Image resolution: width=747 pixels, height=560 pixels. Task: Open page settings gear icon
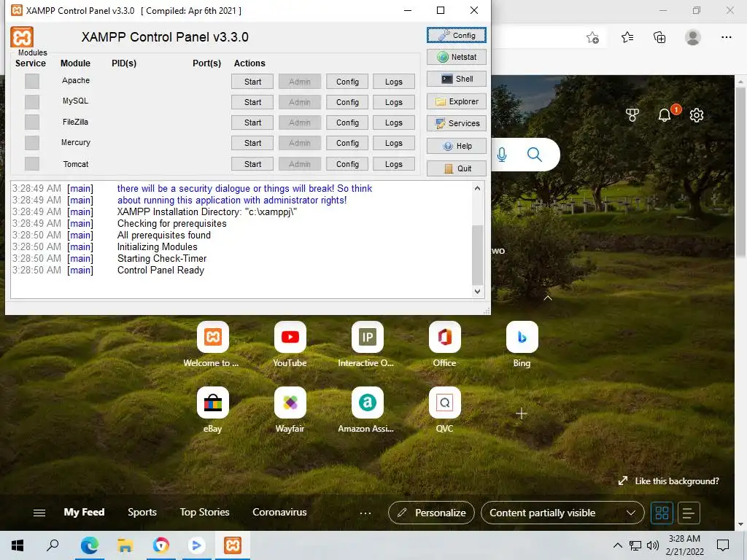coord(697,114)
